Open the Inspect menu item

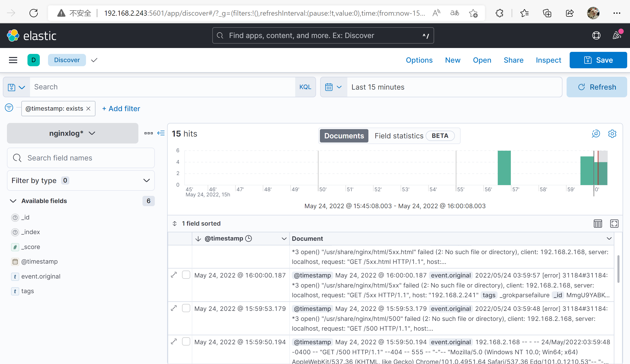coord(548,60)
